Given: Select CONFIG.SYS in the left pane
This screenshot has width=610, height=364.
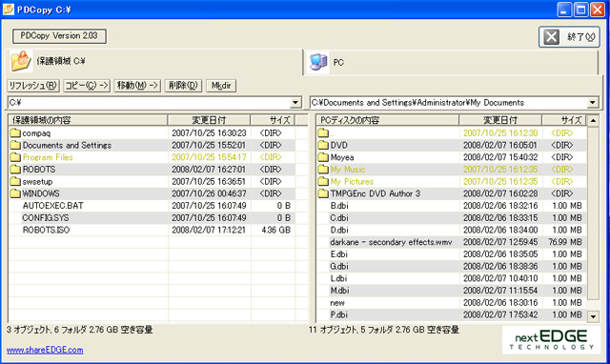Looking at the screenshot, I should (46, 217).
